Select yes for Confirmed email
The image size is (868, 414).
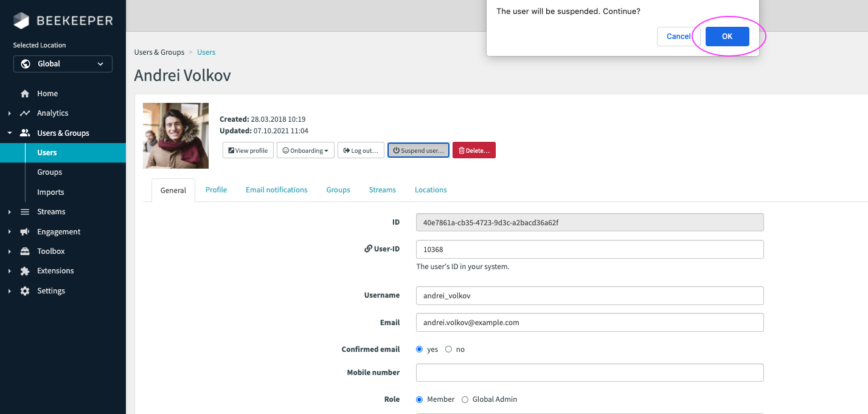419,349
